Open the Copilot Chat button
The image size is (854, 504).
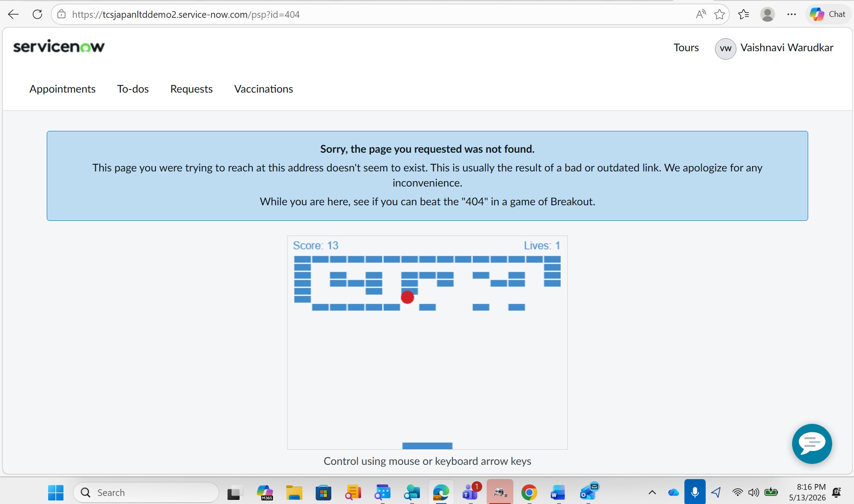coord(828,14)
